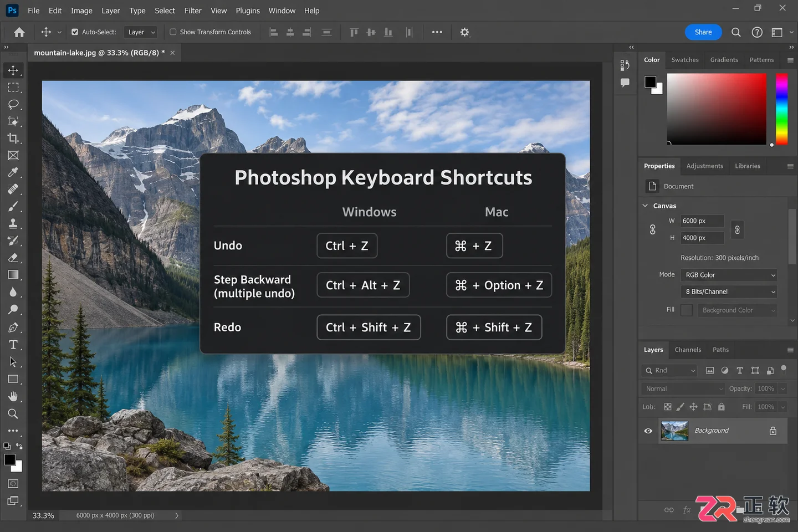Open the Normal blend mode dropdown

(683, 389)
